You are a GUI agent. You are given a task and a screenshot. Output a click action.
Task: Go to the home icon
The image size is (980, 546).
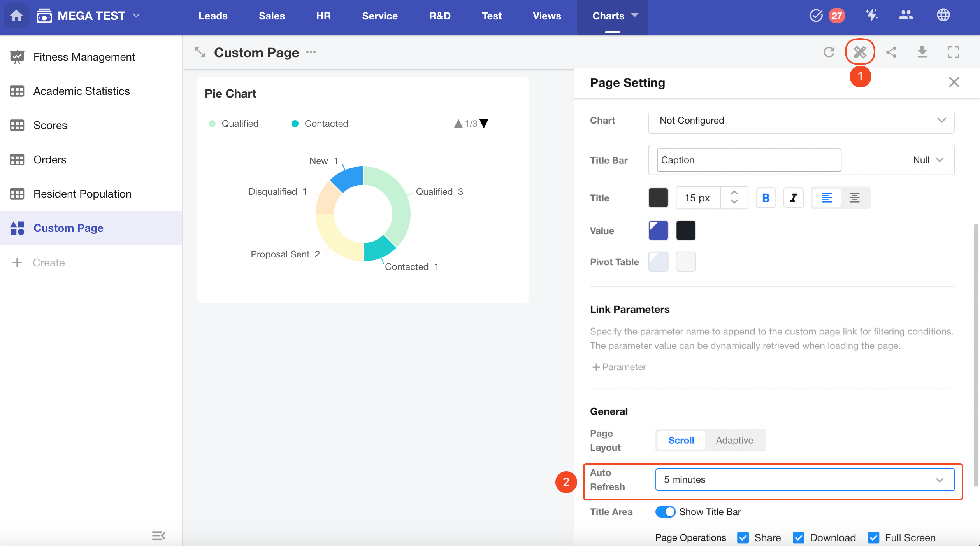click(16, 16)
